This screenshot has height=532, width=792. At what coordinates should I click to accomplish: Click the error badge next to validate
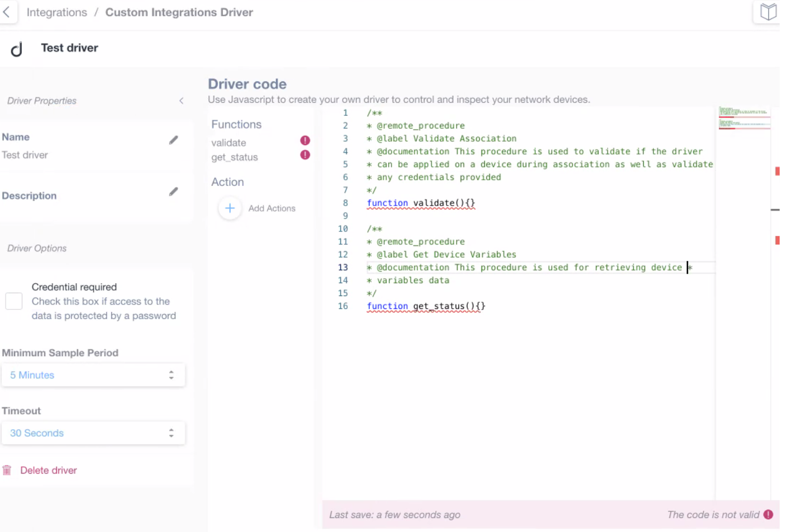[x=304, y=140]
